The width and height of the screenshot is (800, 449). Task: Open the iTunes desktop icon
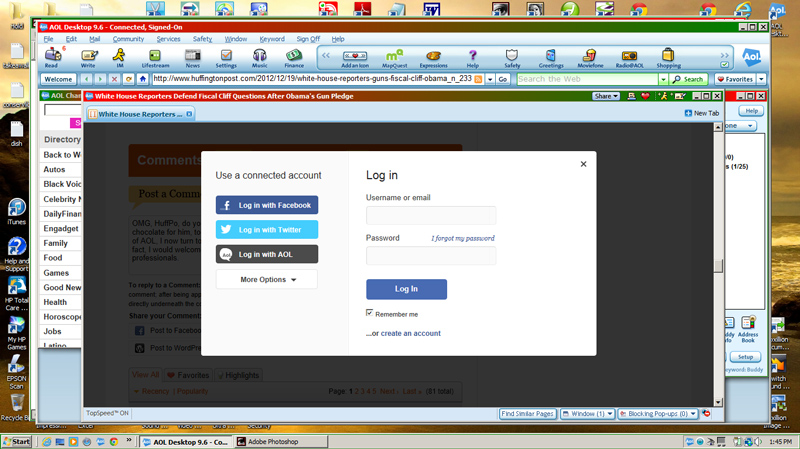16,212
